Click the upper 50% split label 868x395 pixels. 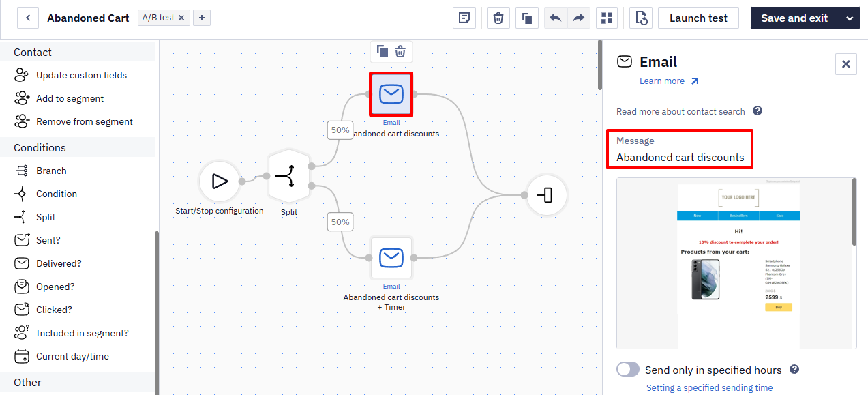click(340, 130)
